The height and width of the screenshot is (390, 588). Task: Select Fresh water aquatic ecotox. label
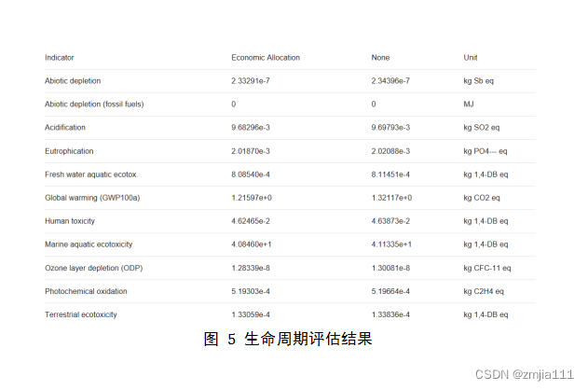(x=91, y=174)
